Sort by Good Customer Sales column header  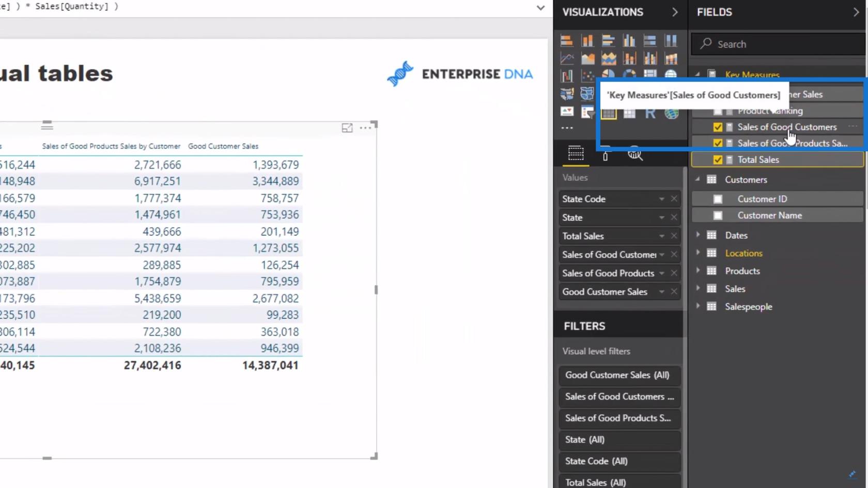point(223,146)
